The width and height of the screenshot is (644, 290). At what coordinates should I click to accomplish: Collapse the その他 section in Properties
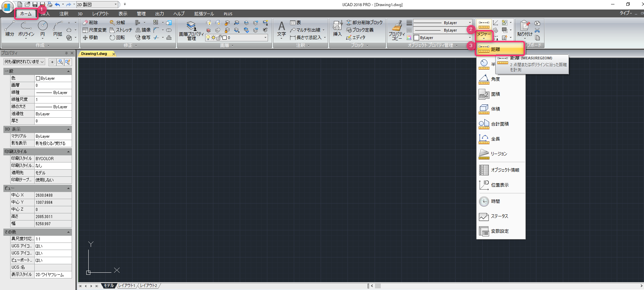pos(69,232)
